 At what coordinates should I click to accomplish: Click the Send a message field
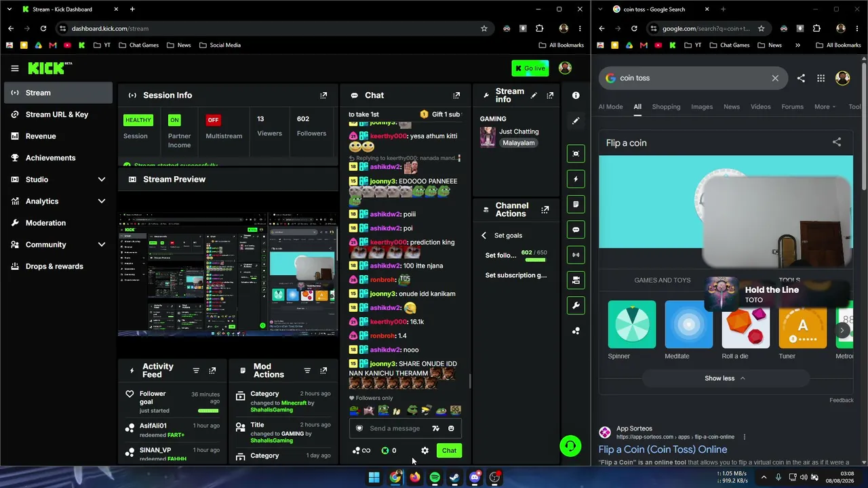(x=395, y=428)
